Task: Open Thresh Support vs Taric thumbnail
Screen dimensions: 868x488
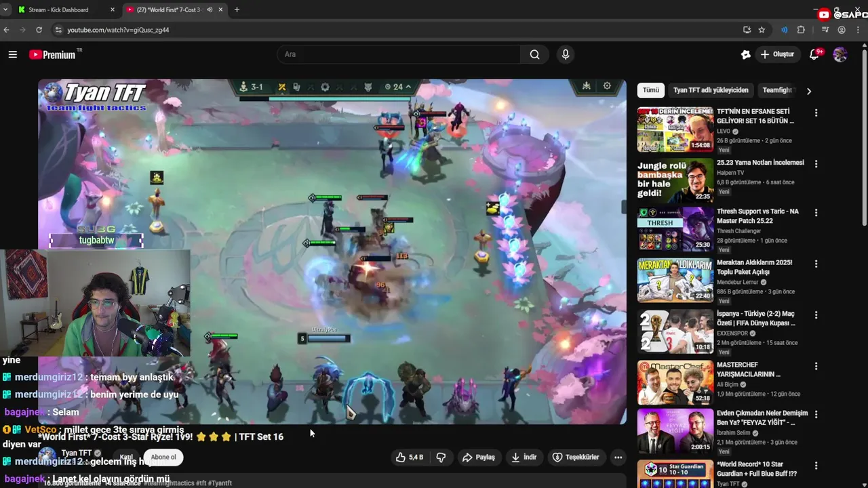Action: (x=675, y=229)
